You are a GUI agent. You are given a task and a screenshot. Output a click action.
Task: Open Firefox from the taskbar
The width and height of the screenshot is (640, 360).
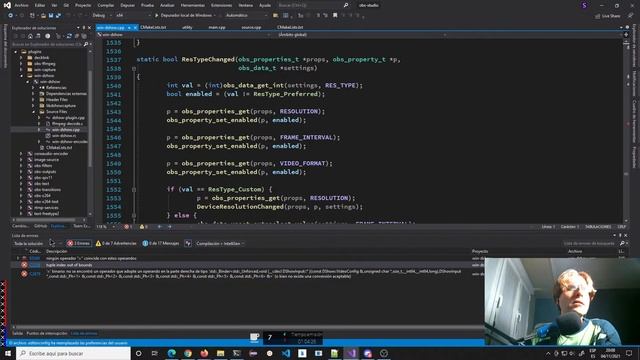tap(204, 353)
